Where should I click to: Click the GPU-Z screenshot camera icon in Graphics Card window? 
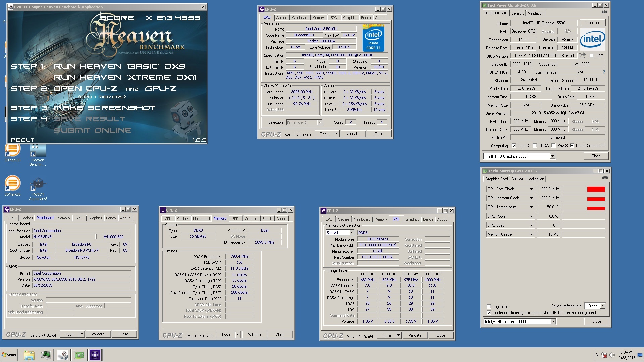(604, 12)
